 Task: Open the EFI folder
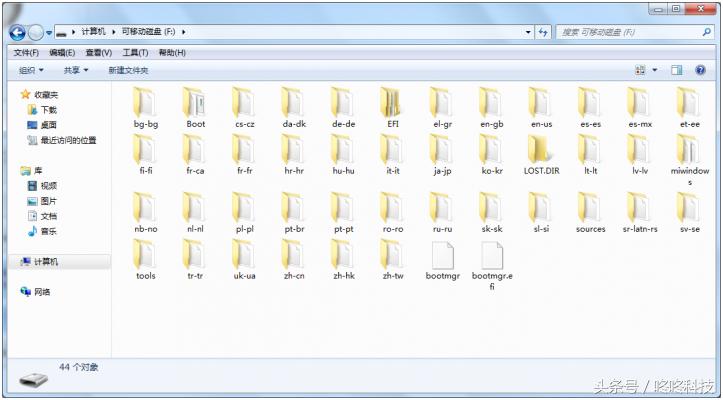[393, 107]
